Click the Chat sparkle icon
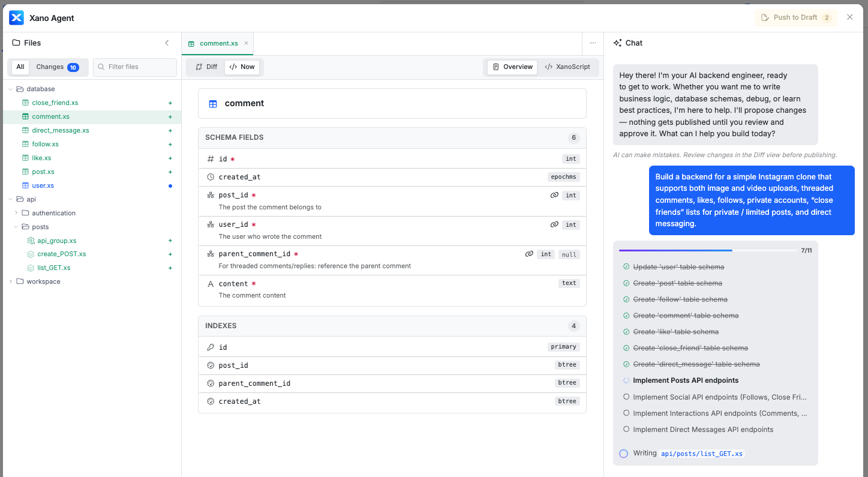 pos(617,43)
